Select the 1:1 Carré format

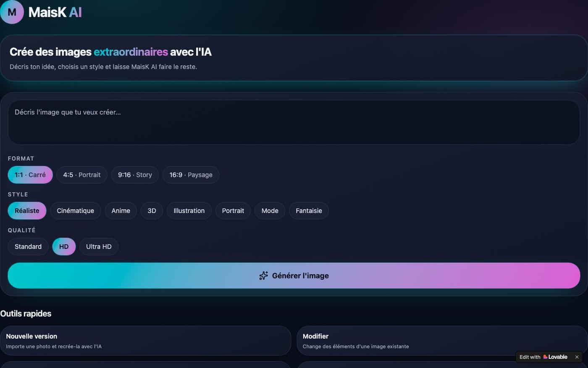click(x=30, y=175)
